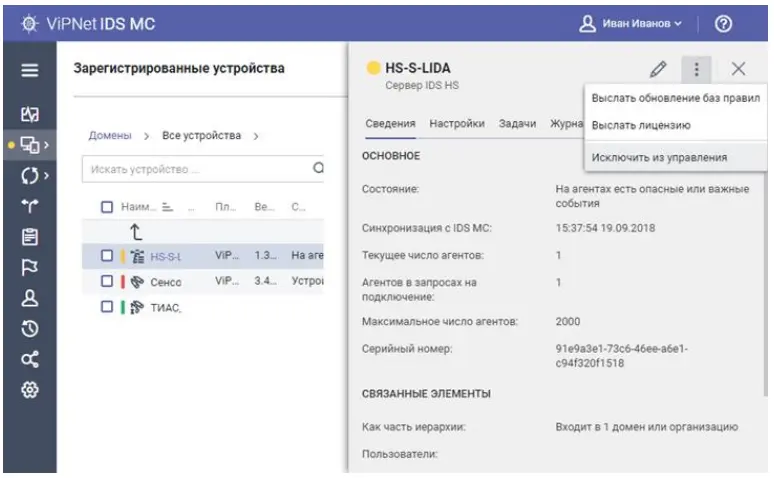Image resolution: width=774 pixels, height=478 pixels.
Task: Click the Ве... column header
Action: point(265,207)
